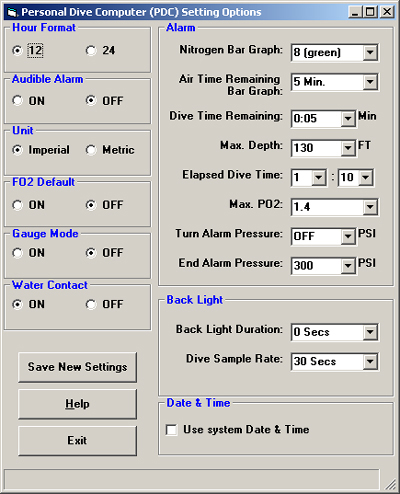Click the Help button
400x494 pixels.
click(77, 404)
